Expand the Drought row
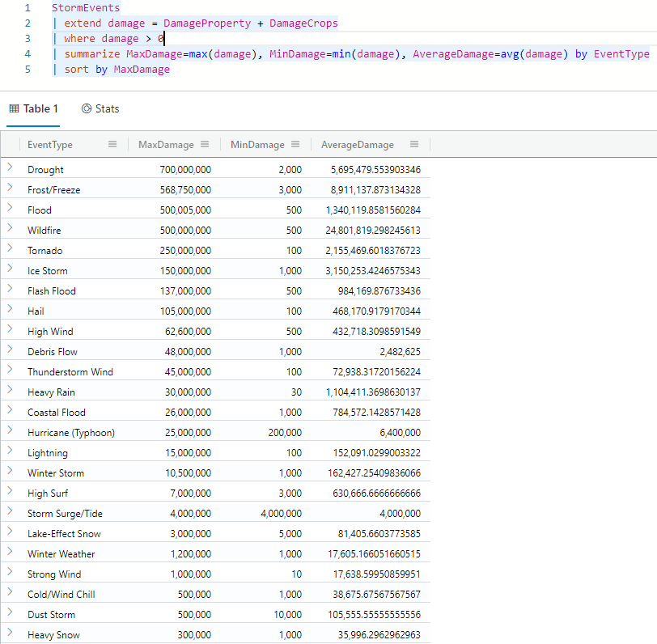This screenshot has height=644, width=657. coord(10,167)
